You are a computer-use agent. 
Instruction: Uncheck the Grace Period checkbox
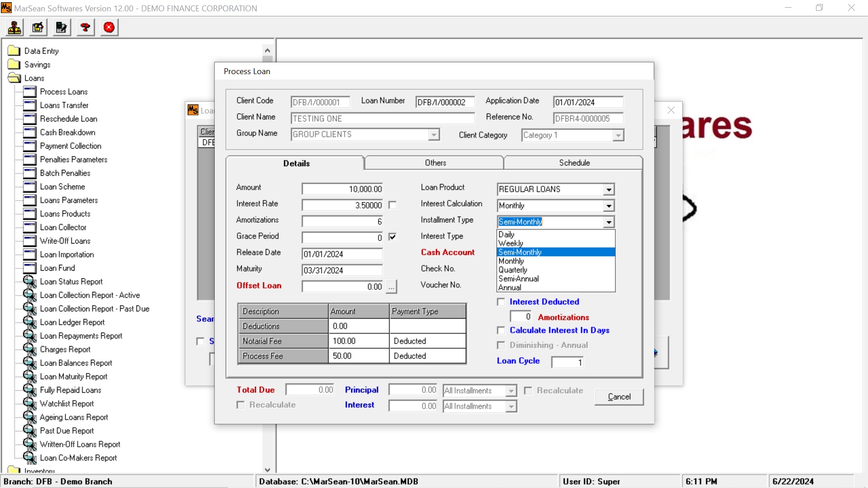point(392,237)
